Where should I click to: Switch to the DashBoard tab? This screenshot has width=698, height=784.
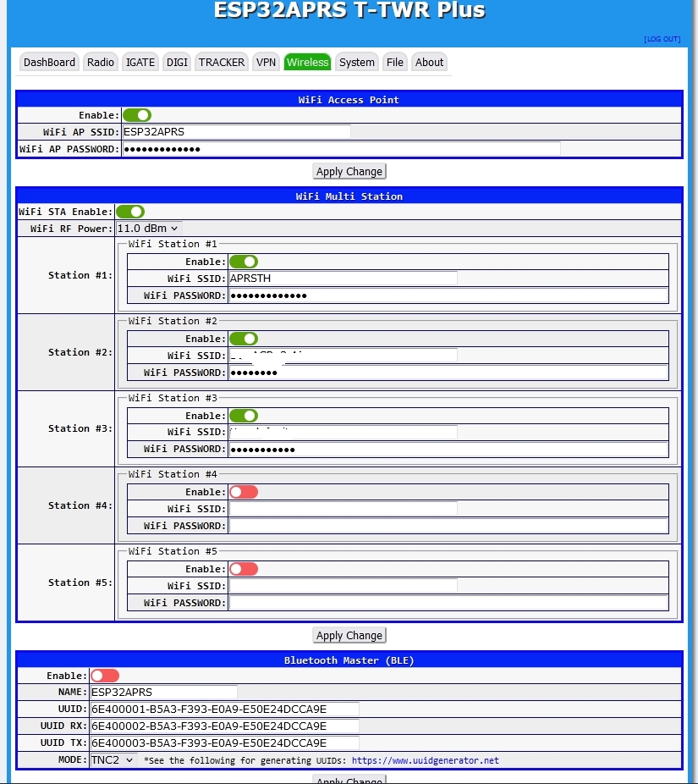(x=49, y=62)
